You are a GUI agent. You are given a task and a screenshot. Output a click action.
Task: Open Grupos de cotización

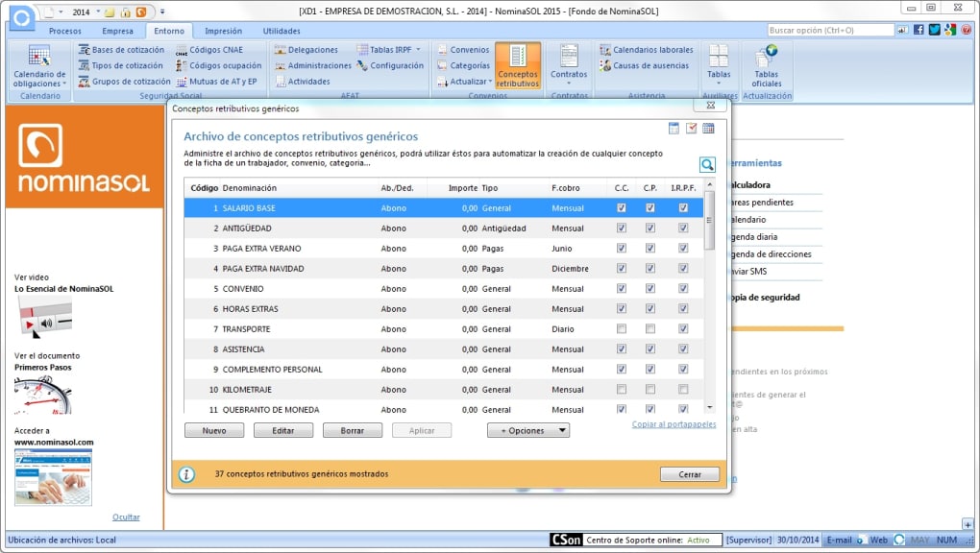[124, 82]
